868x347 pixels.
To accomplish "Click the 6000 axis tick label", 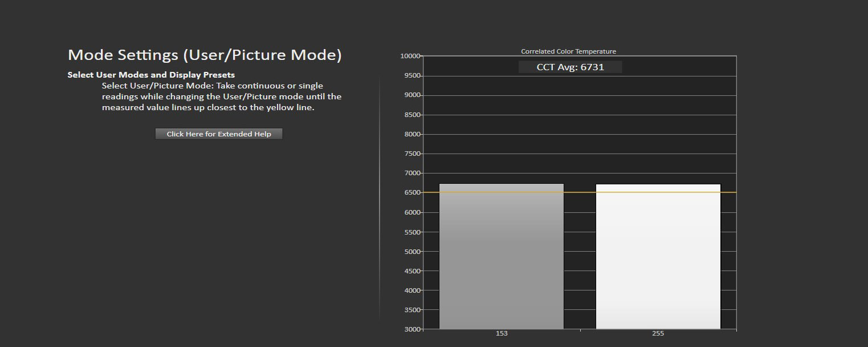I will (411, 212).
